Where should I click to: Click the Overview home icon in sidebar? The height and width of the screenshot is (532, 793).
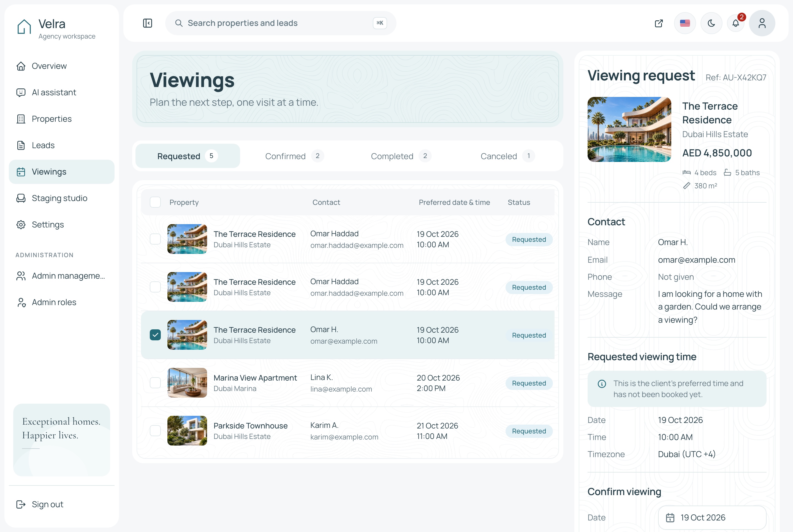21,66
